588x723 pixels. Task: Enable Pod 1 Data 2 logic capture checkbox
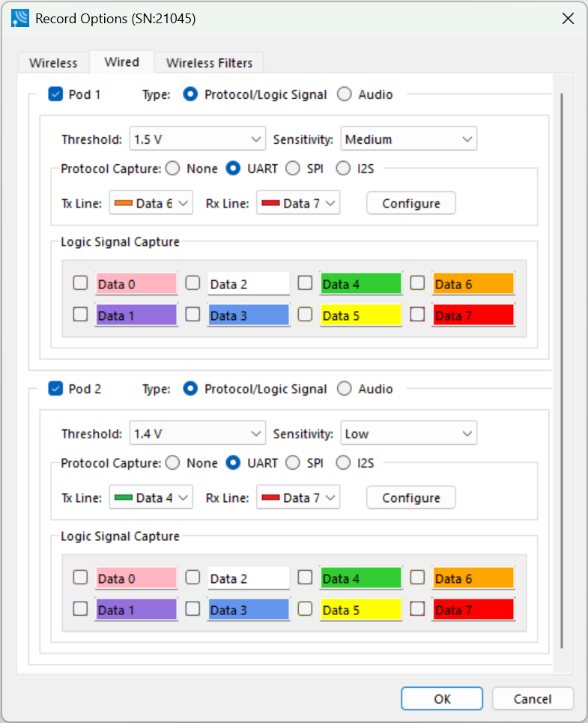pos(193,282)
